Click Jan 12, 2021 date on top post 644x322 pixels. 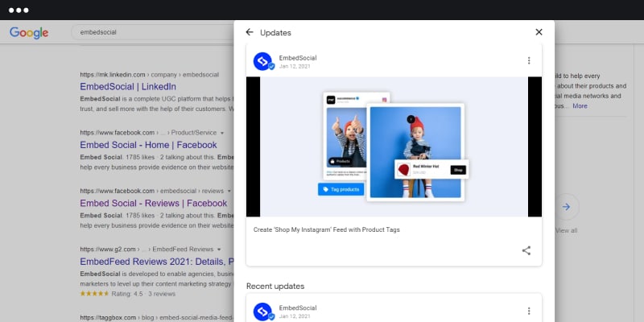point(295,67)
